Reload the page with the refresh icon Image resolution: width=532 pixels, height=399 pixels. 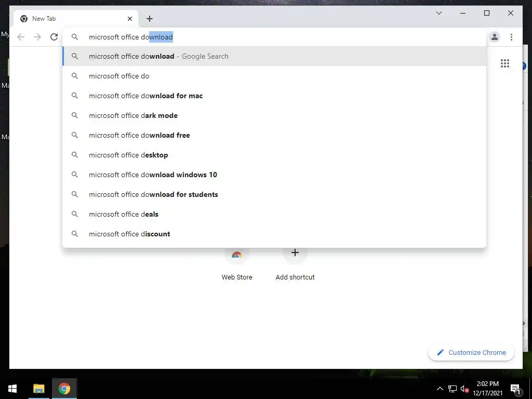pyautogui.click(x=54, y=37)
